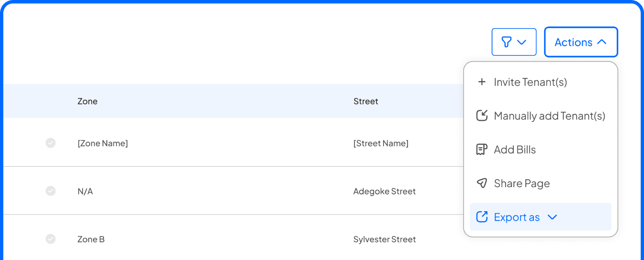Screen dimensions: 644x260
Task: Click the Adegoke Street cell
Action: (384, 191)
